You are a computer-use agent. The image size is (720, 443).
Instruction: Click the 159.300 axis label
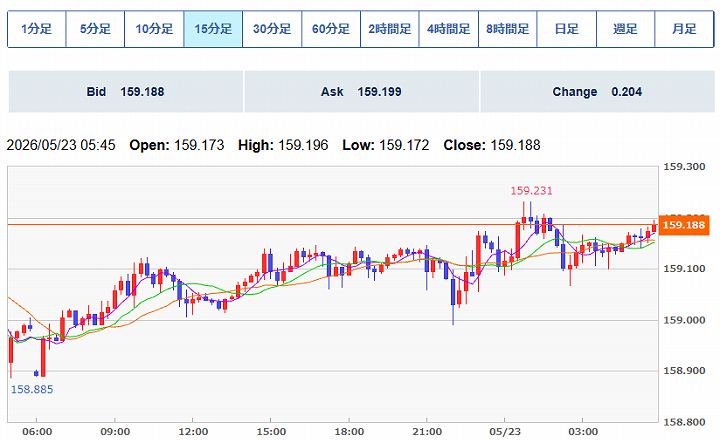pyautogui.click(x=684, y=167)
